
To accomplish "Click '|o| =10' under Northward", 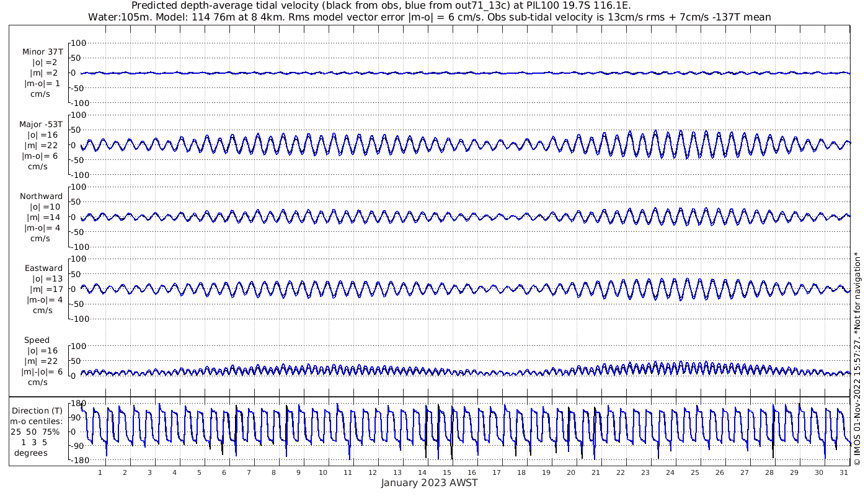I will [45, 207].
